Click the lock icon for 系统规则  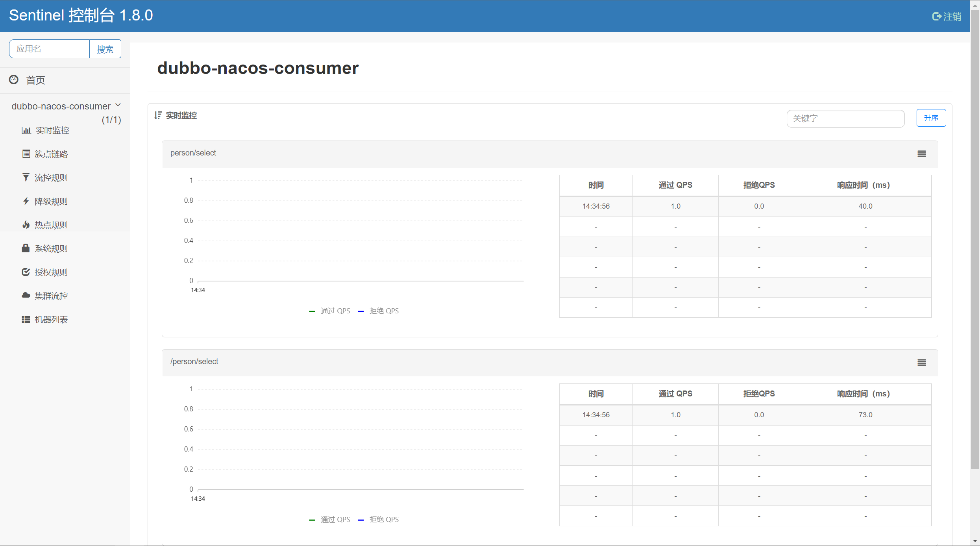(26, 248)
